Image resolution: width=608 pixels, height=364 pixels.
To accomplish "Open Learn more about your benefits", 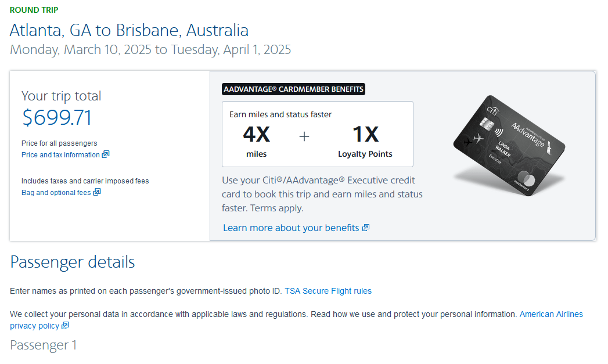I will pos(291,228).
